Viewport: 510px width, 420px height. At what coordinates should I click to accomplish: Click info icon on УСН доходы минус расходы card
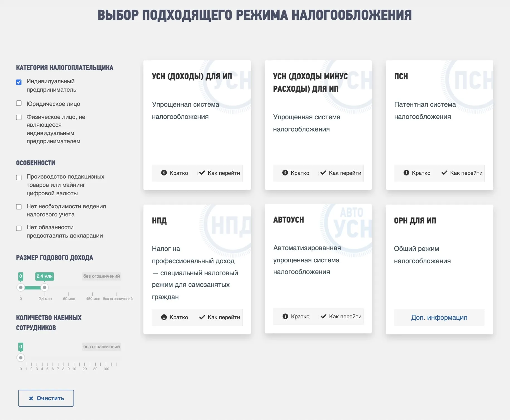pos(285,173)
